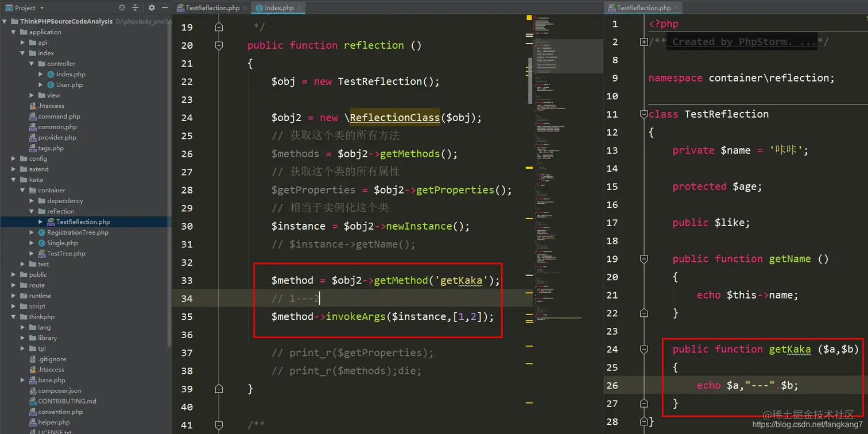This screenshot has height=434, width=868.
Task: Open Index.php in project tree
Action: [x=70, y=74]
